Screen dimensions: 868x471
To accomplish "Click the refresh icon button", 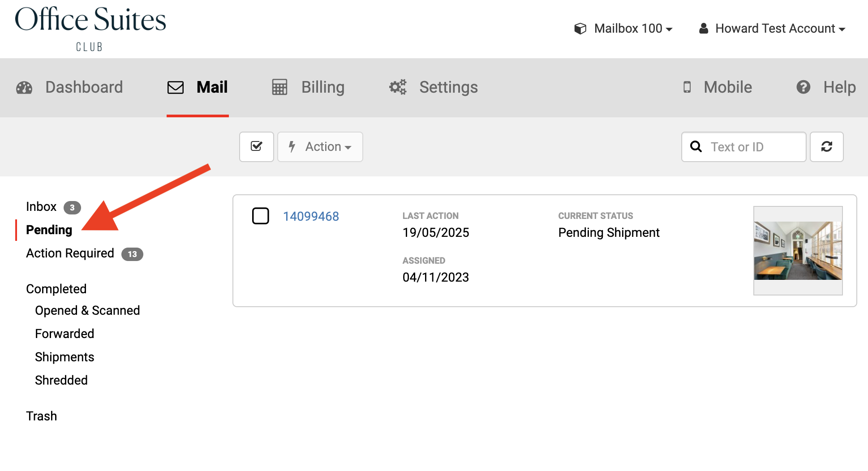I will 826,146.
